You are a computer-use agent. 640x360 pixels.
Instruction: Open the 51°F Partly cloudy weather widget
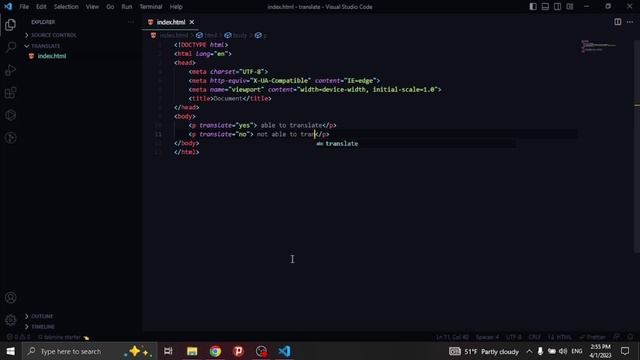click(x=484, y=351)
